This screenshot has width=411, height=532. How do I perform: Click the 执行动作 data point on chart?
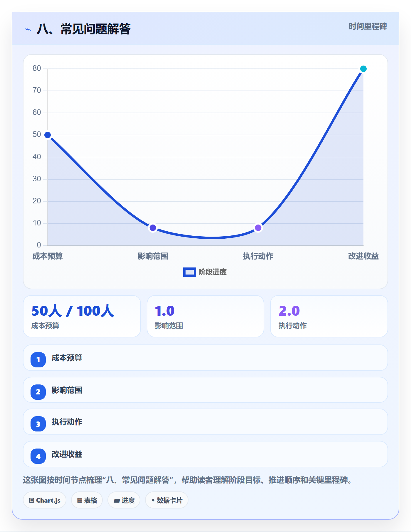click(258, 228)
